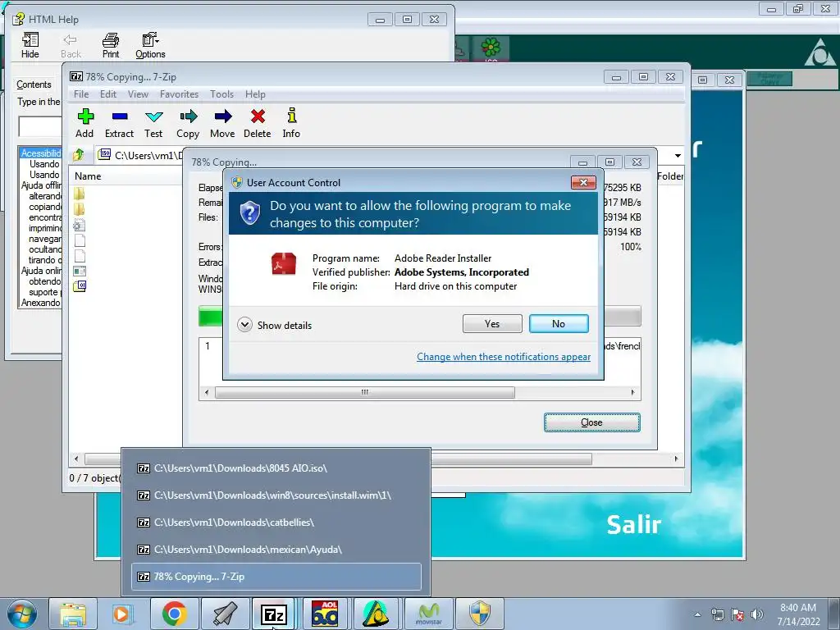Open Windows Explorer from the taskbar
This screenshot has height=630, width=840.
click(x=73, y=614)
